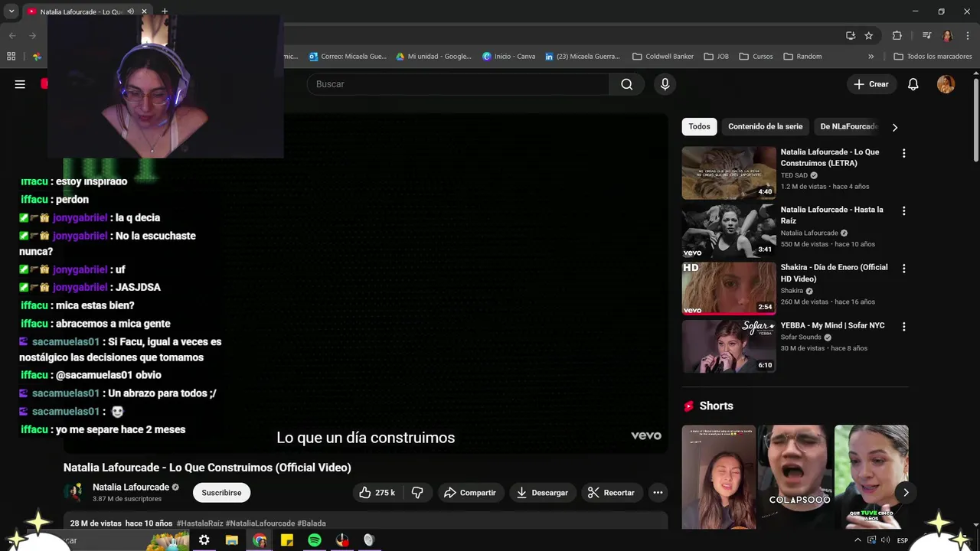
Task: Open the YouTube hamburger guide menu
Action: coord(20,84)
